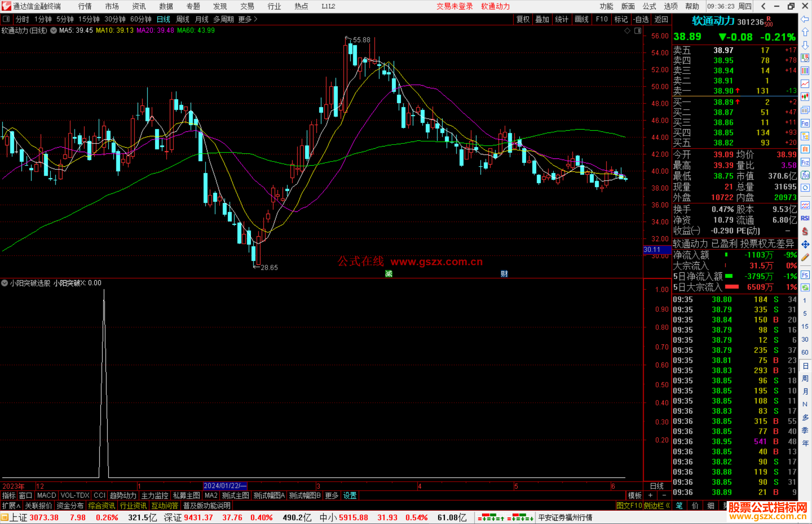Viewport: 812px width, 524px height.
Task: Click the F10 sidebar icon
Action: (805, 123)
